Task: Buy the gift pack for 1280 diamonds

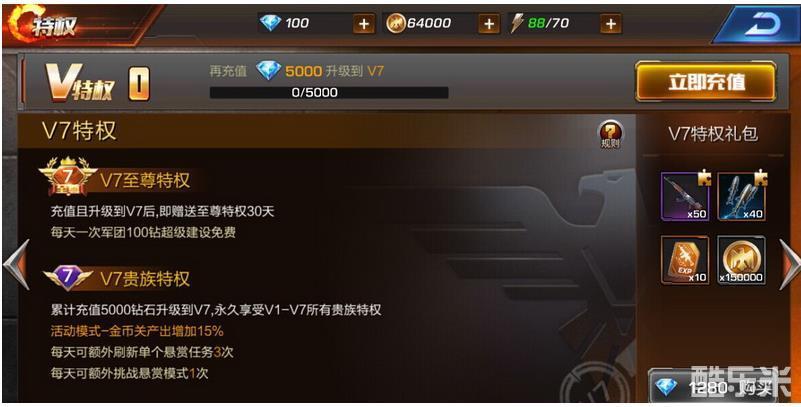Action: [x=713, y=387]
